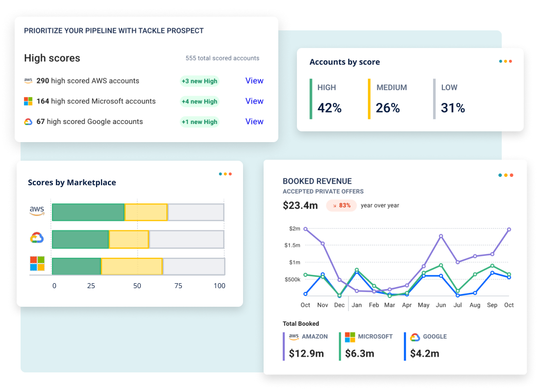View high scored Microsoft accounts
Screen dimensions: 538x392
click(x=254, y=101)
